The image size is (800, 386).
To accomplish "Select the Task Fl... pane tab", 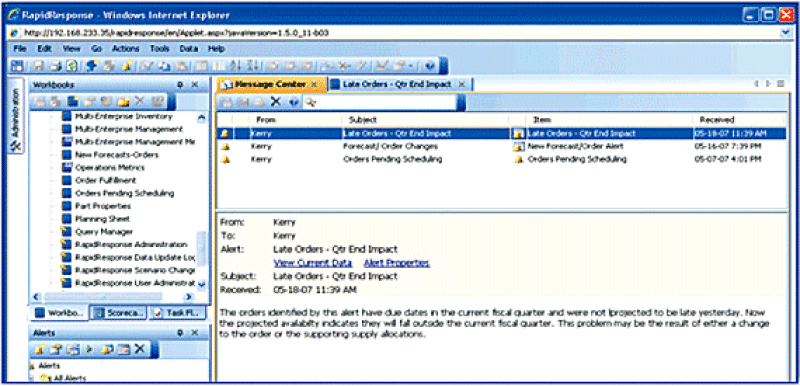I will pos(177,313).
